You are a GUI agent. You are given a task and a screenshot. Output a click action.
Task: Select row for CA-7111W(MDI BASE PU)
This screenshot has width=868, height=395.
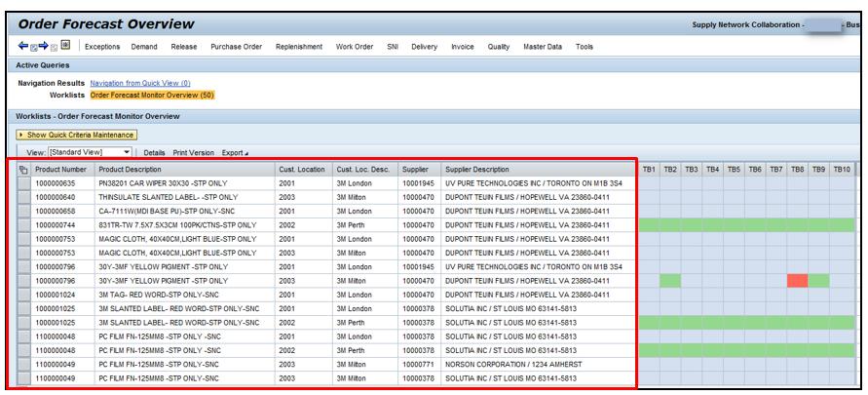point(23,211)
